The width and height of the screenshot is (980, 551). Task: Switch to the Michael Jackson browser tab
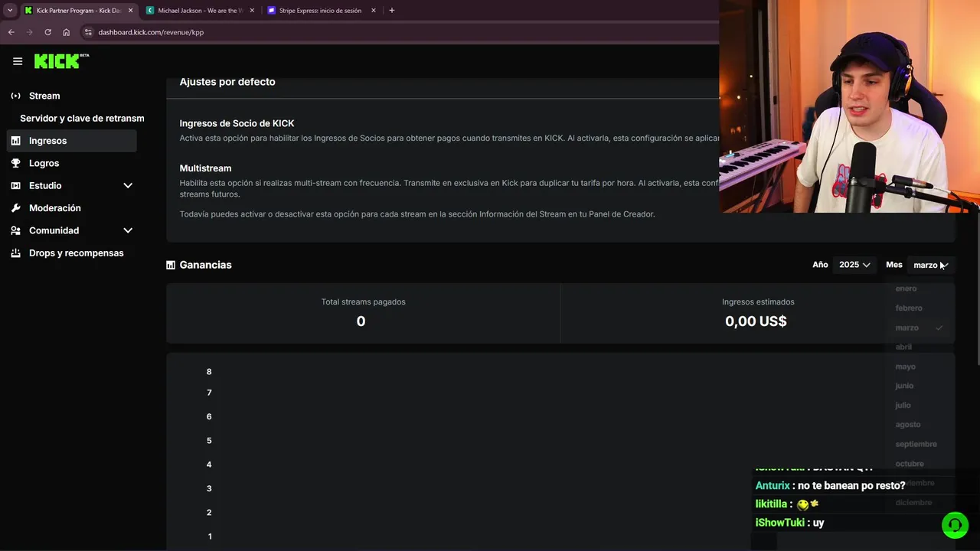coord(199,11)
